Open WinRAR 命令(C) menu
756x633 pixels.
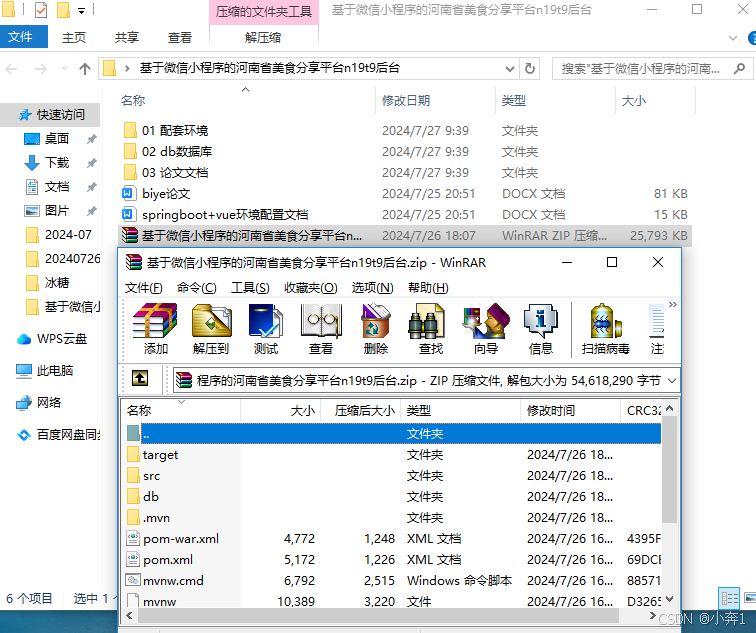(196, 288)
